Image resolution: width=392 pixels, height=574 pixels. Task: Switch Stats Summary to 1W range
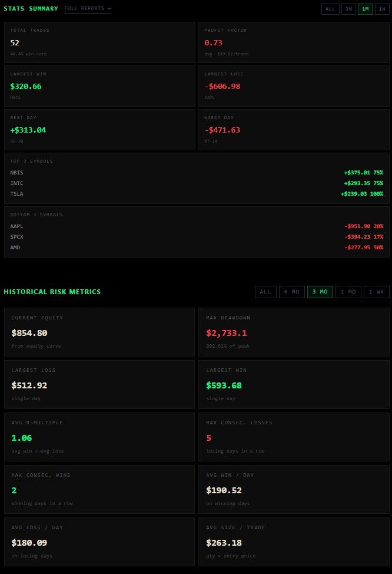point(382,9)
